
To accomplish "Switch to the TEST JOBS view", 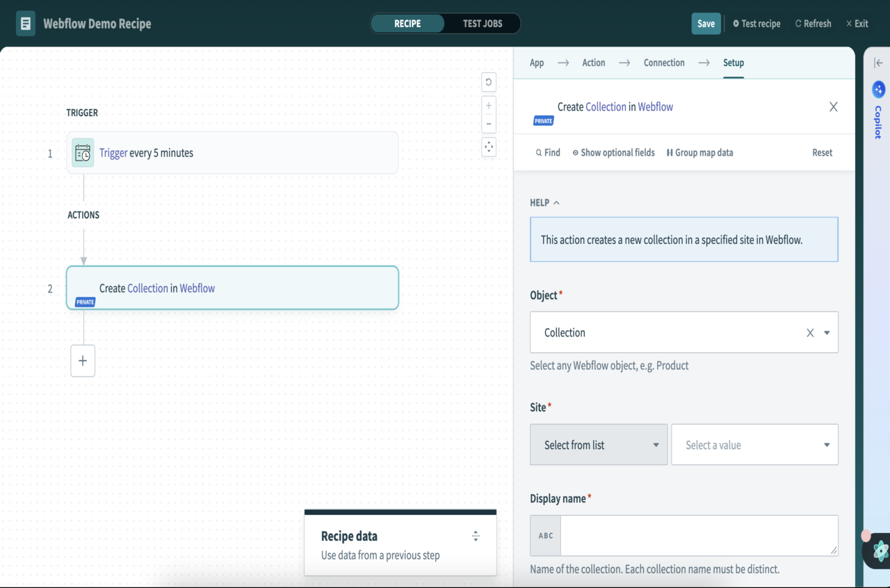I will [483, 24].
